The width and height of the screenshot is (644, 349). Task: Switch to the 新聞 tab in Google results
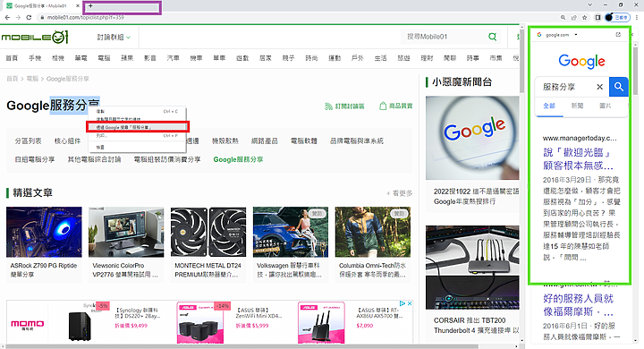[577, 106]
